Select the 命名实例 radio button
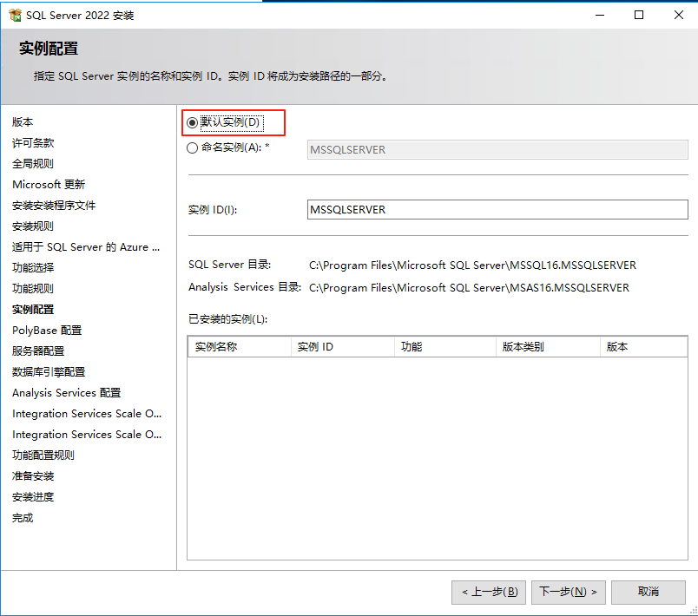 pyautogui.click(x=193, y=148)
